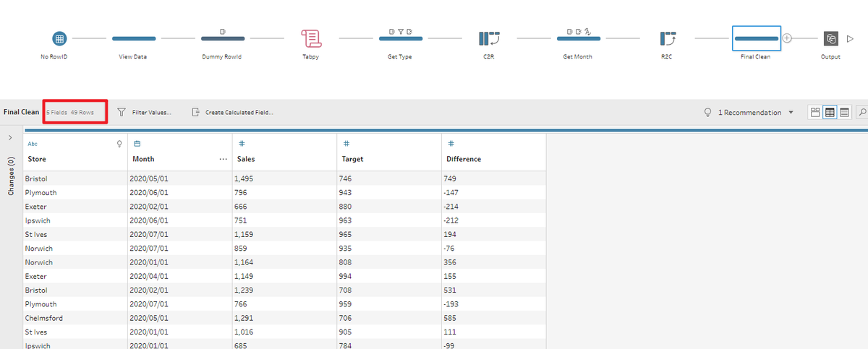The width and height of the screenshot is (868, 349).
Task: Click the Target value 880
Action: (x=389, y=207)
